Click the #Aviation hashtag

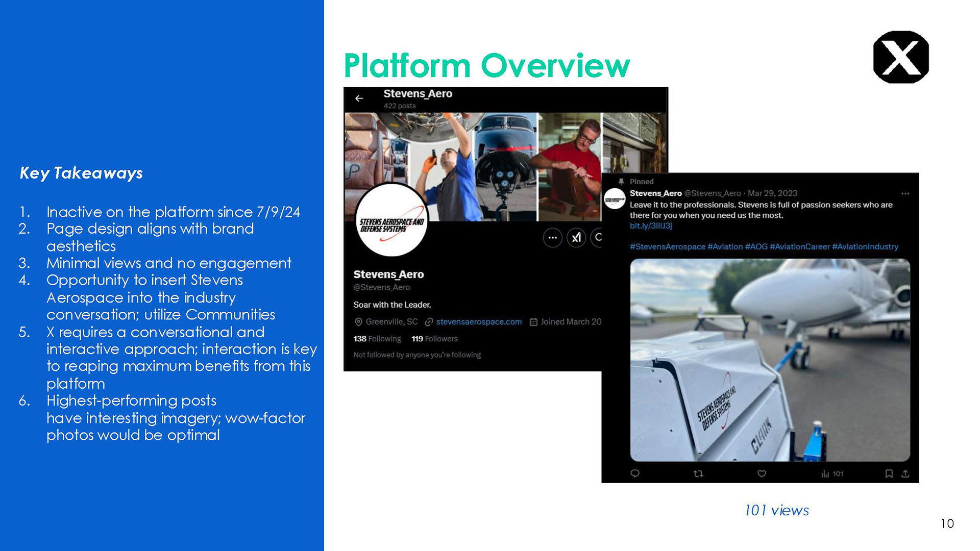(725, 247)
